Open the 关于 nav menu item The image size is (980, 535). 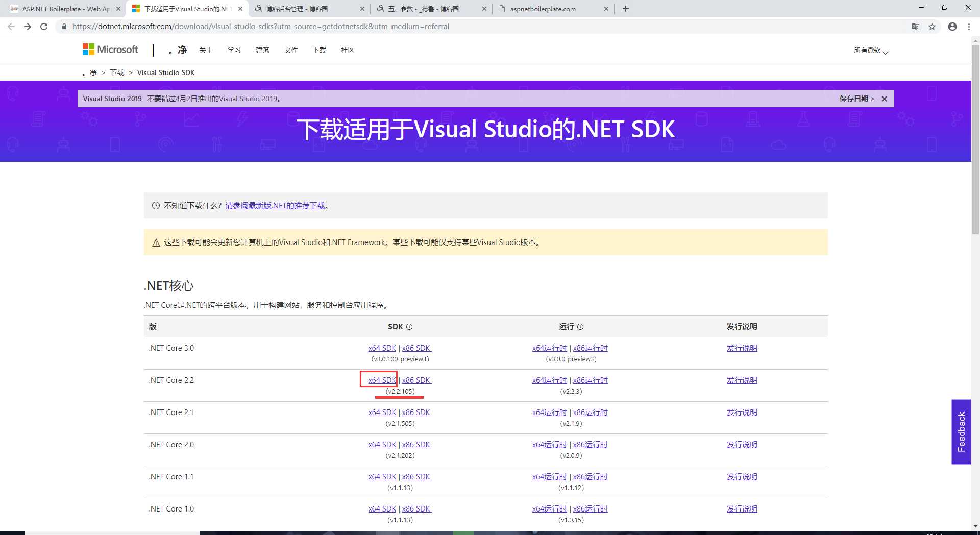(x=206, y=50)
